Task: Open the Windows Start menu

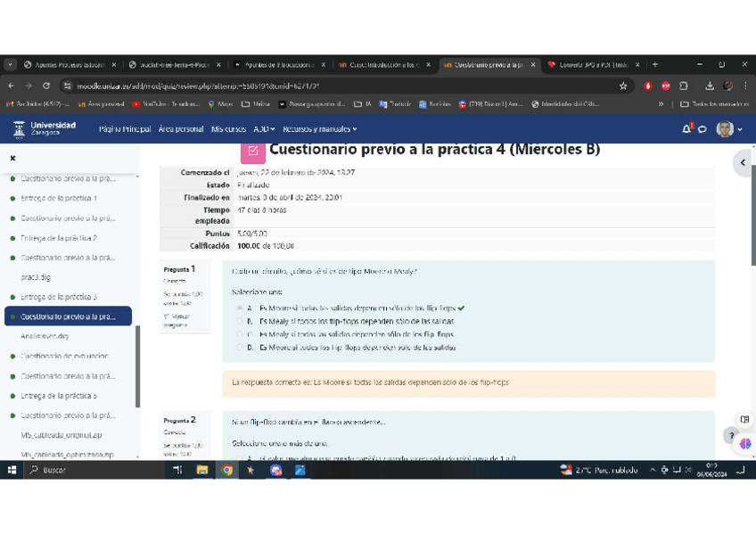Action: click(x=12, y=470)
